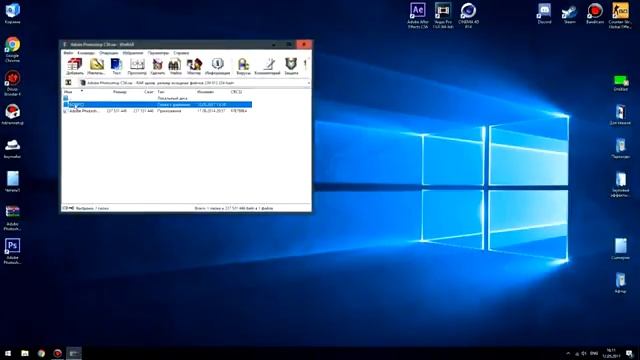Open the Windows Start menu

click(8, 353)
